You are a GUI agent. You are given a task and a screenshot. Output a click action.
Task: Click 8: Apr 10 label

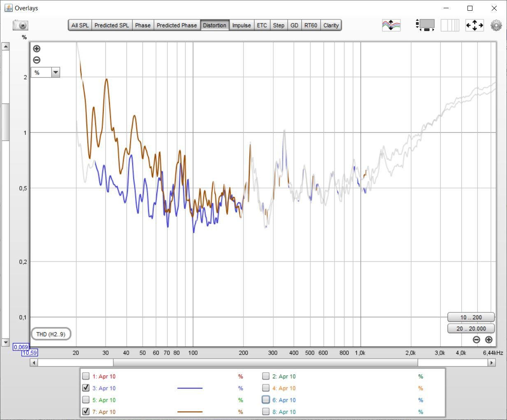284,411
